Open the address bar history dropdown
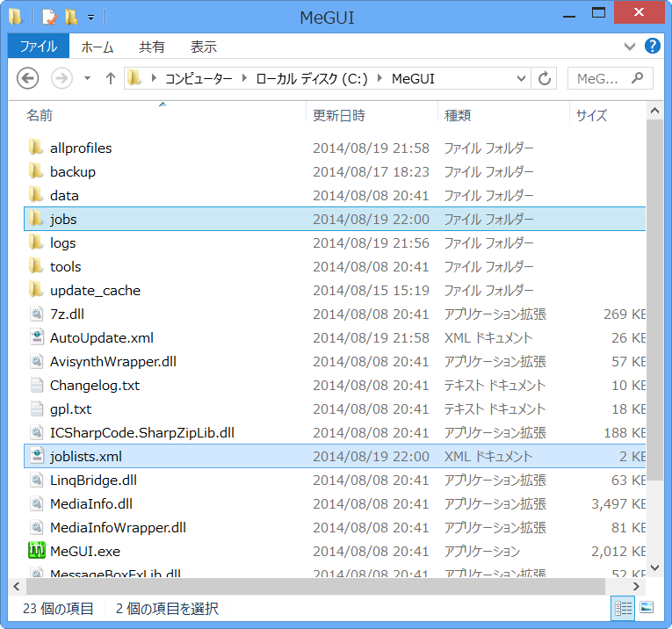 [x=521, y=78]
